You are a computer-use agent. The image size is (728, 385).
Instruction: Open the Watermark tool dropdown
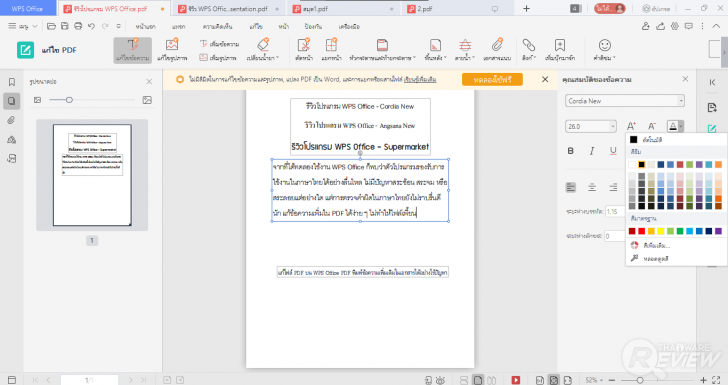[x=465, y=50]
